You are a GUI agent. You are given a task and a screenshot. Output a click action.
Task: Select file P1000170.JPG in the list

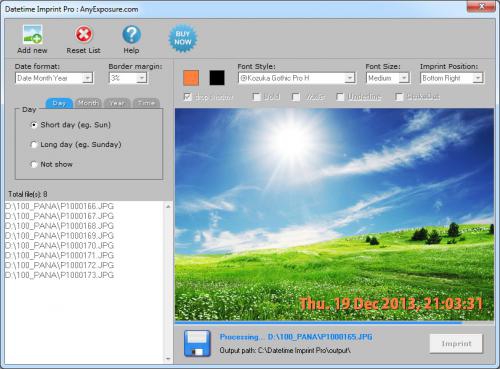(60, 245)
